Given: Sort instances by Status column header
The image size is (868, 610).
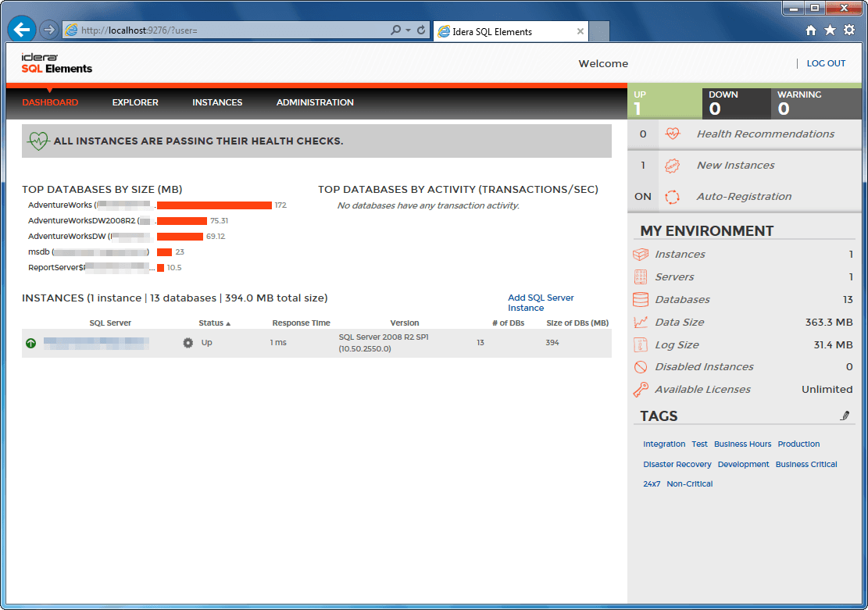Looking at the screenshot, I should point(214,323).
